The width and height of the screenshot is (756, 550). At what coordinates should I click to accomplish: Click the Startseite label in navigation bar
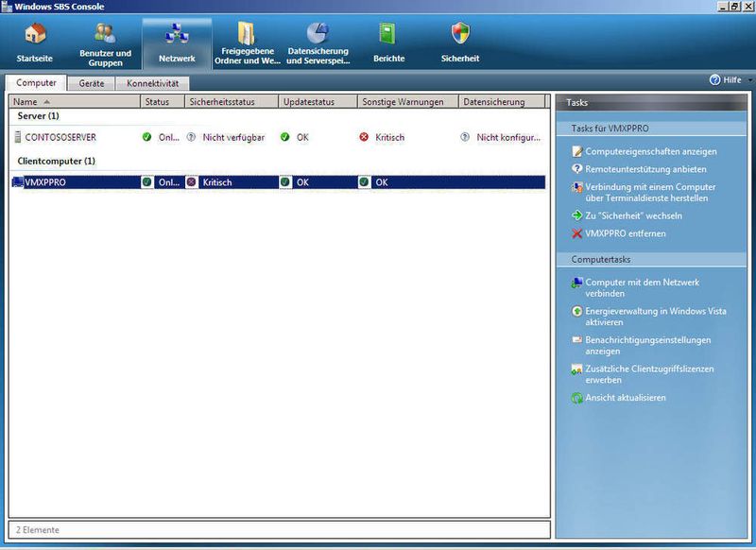(x=35, y=59)
